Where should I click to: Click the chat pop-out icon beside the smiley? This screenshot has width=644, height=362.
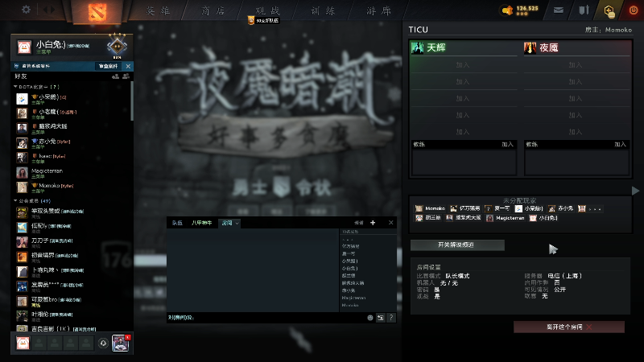click(380, 317)
